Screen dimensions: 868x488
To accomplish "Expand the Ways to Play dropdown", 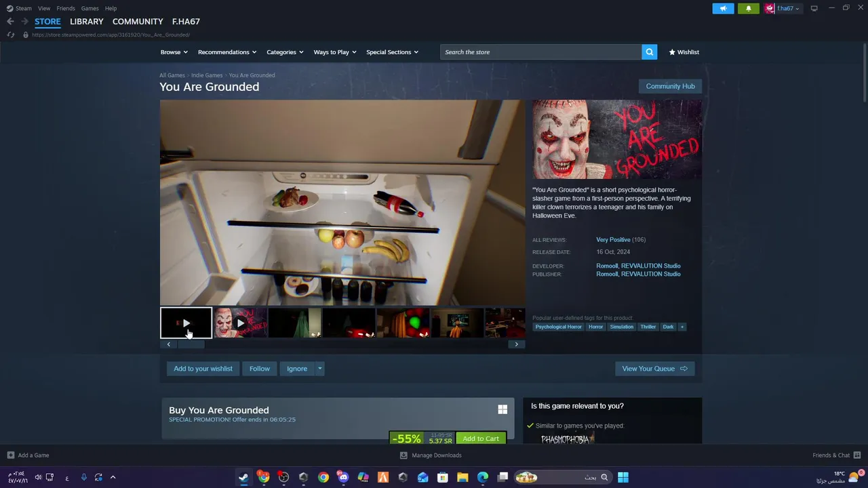I will point(335,52).
